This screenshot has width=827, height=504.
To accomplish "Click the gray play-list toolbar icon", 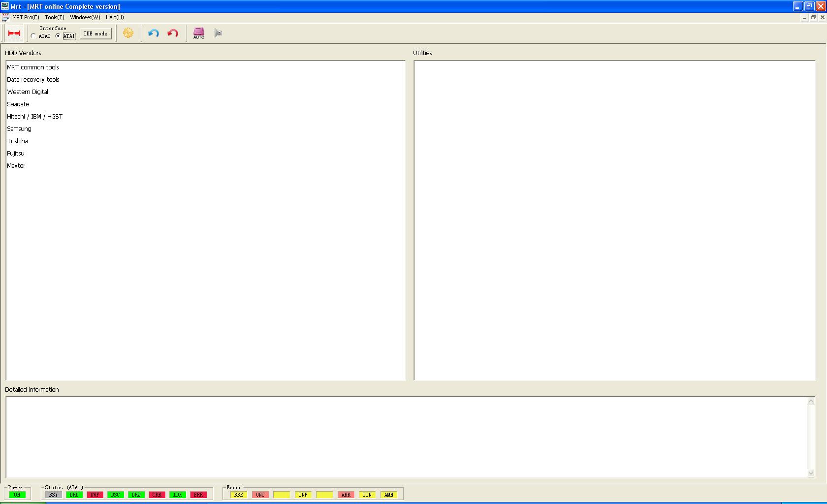I will (218, 33).
